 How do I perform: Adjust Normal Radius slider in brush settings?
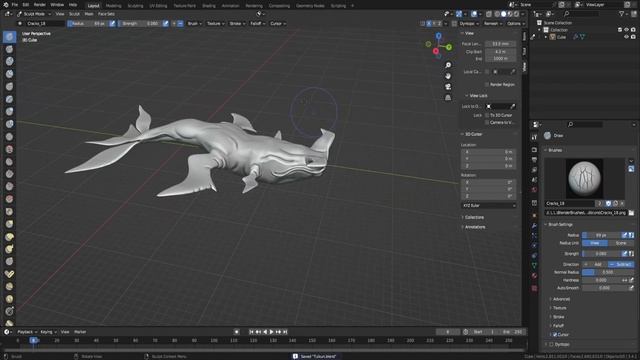pos(608,272)
